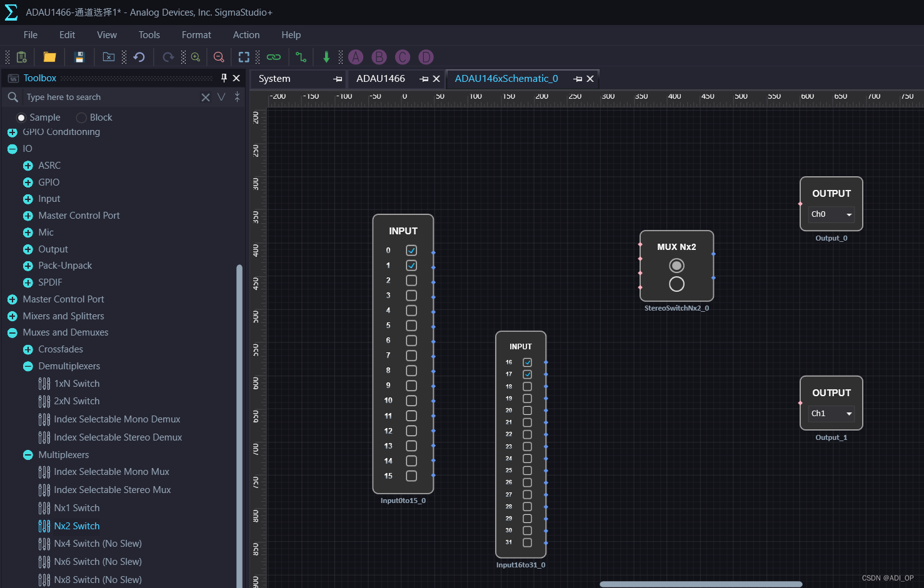Click the fit-to-screen toolbar icon
This screenshot has height=588, width=924.
(x=244, y=57)
